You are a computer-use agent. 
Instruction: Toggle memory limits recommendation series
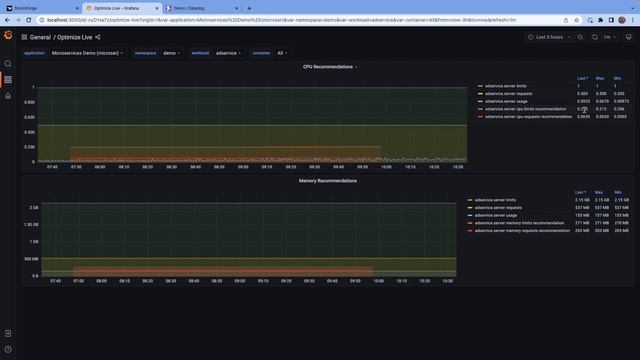tap(519, 223)
